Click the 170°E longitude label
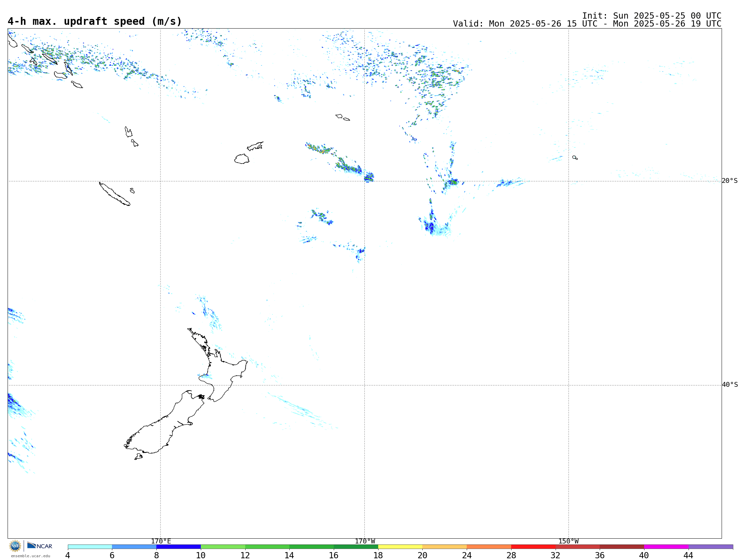The width and height of the screenshot is (744, 560). 161,541
